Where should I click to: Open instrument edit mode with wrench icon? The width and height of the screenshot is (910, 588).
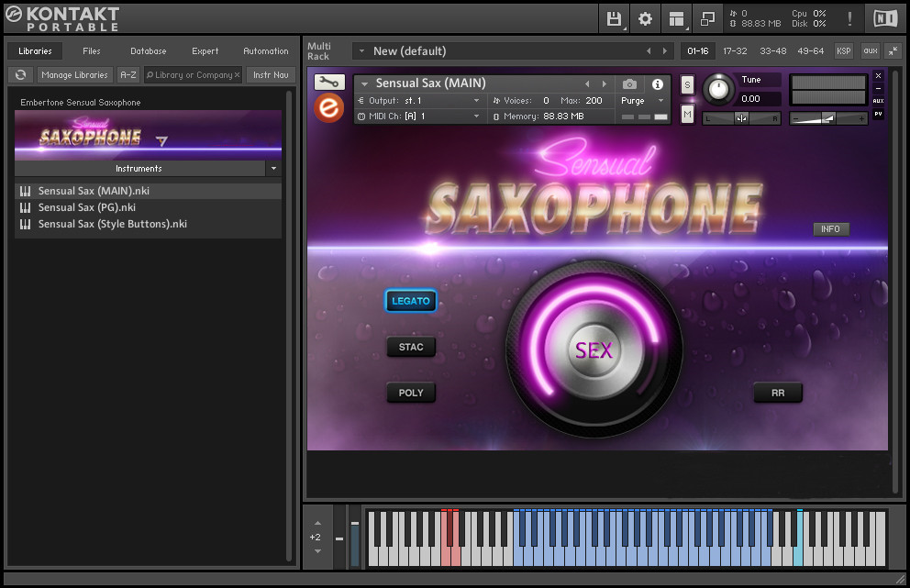[x=329, y=83]
